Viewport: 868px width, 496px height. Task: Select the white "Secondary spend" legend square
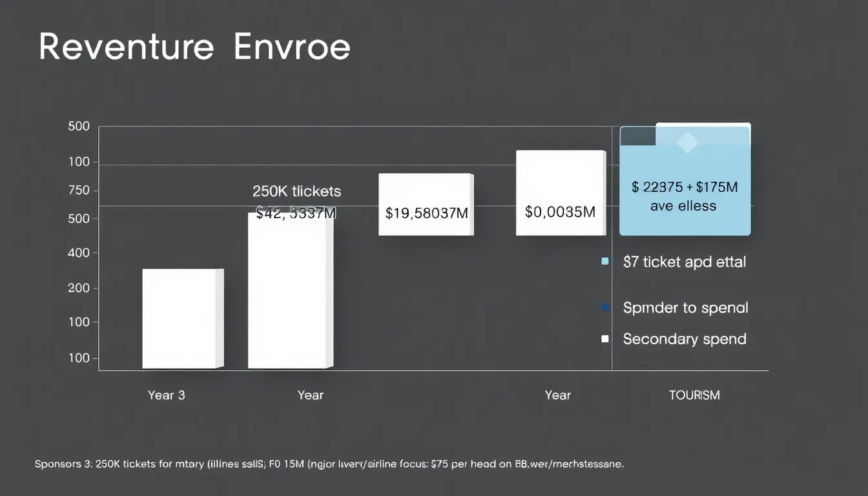coord(604,338)
